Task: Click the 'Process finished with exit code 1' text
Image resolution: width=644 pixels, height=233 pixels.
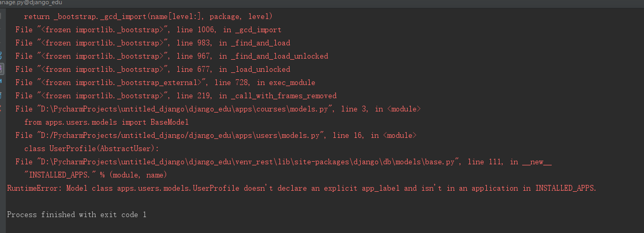Action: click(76, 215)
